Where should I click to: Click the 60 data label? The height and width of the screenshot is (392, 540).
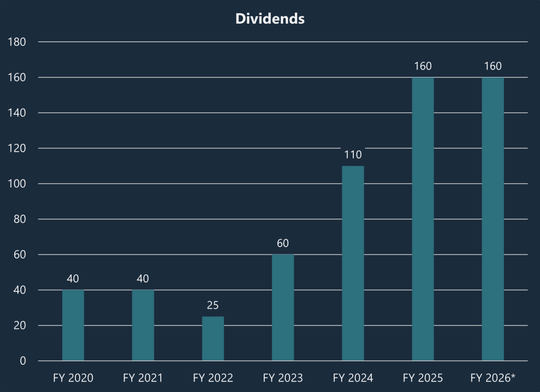[283, 243]
